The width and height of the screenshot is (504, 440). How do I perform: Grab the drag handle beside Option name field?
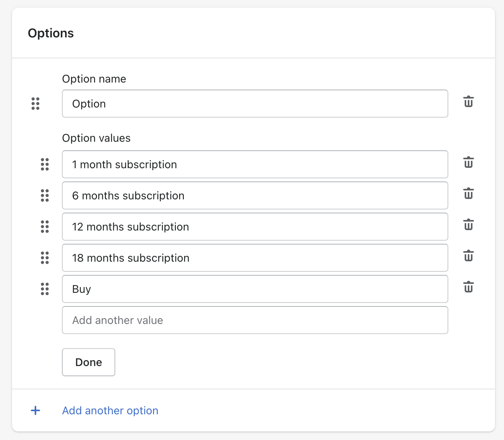click(x=35, y=104)
